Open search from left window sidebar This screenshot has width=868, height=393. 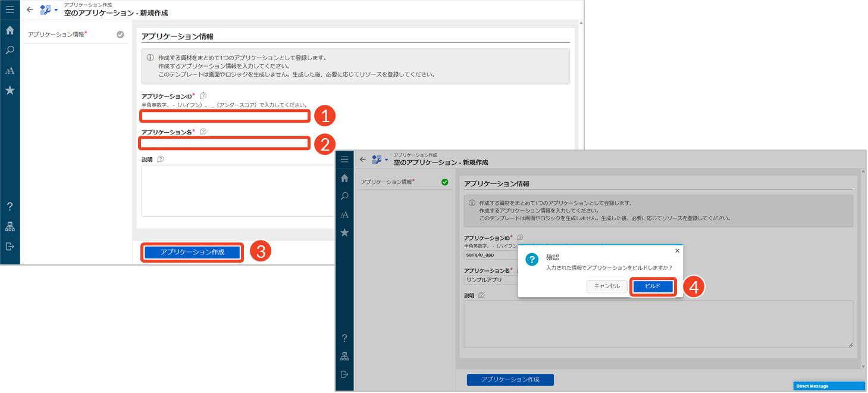pos(10,51)
